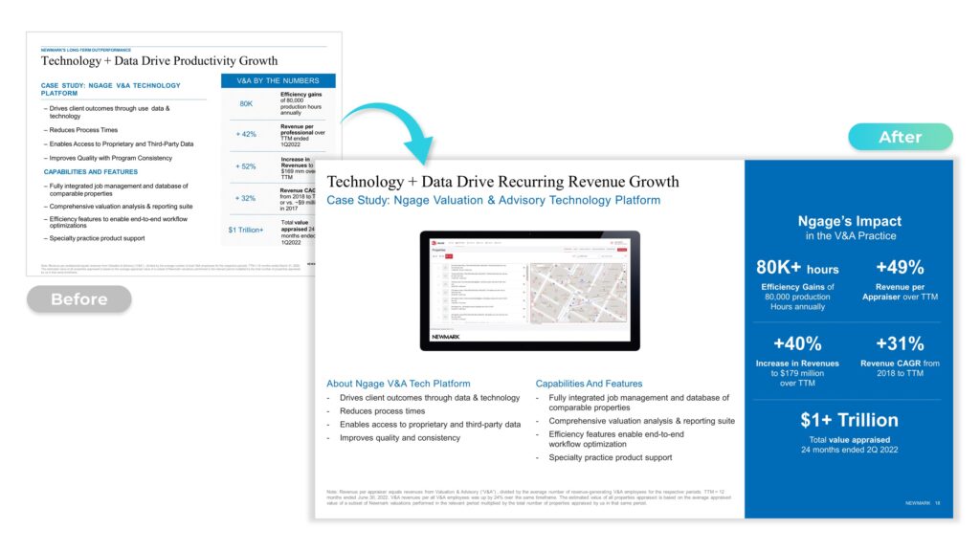The image size is (980, 551).
Task: Open the Before slide thumbnail
Action: [x=184, y=153]
